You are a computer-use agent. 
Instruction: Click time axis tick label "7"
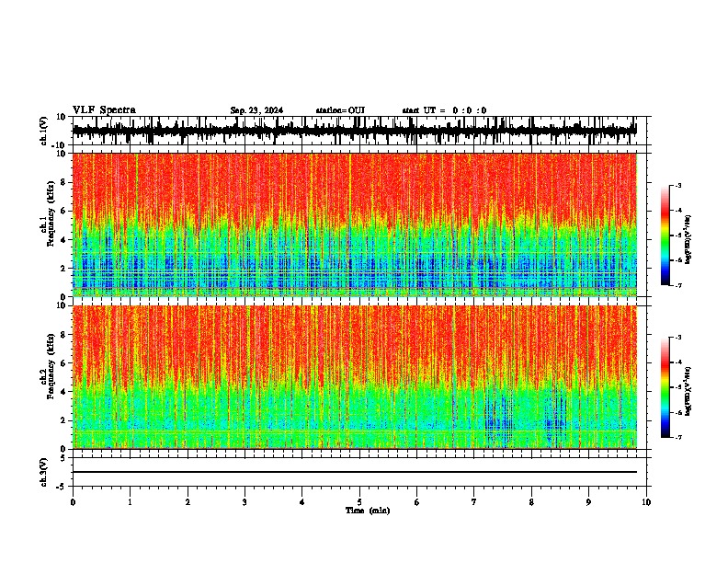(474, 502)
